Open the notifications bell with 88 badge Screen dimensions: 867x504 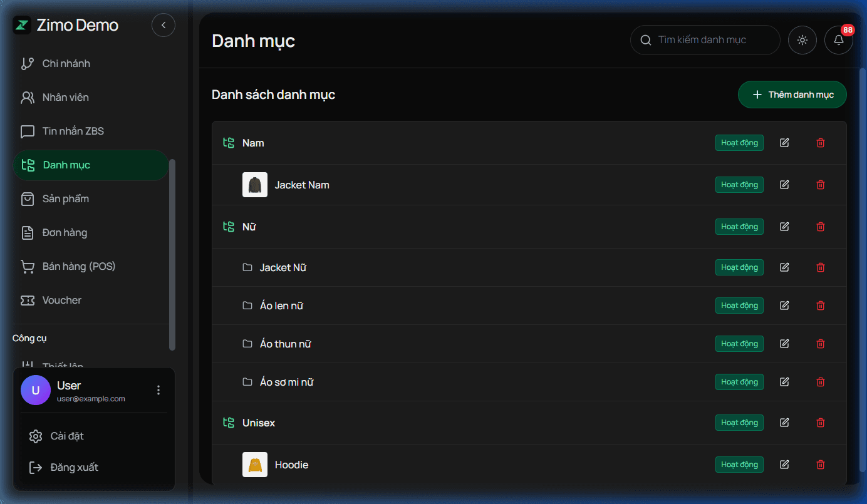click(x=838, y=40)
